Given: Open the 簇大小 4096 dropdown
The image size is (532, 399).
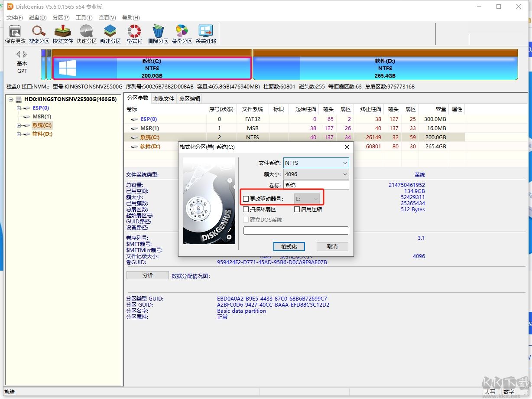Looking at the screenshot, I should pos(316,174).
